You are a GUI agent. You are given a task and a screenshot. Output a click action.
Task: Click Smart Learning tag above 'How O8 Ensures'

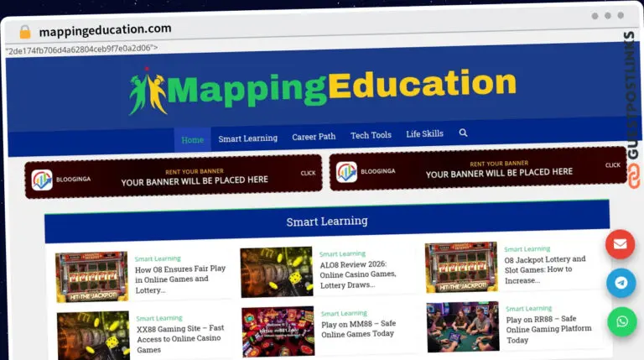158,258
